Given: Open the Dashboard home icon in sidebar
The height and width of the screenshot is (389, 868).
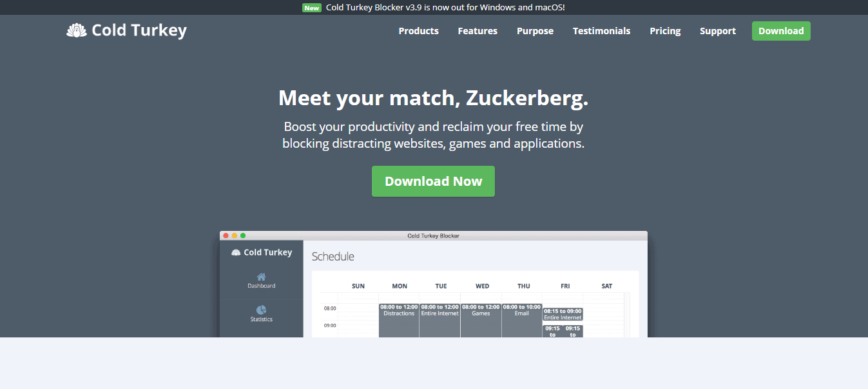Looking at the screenshot, I should pyautogui.click(x=261, y=277).
